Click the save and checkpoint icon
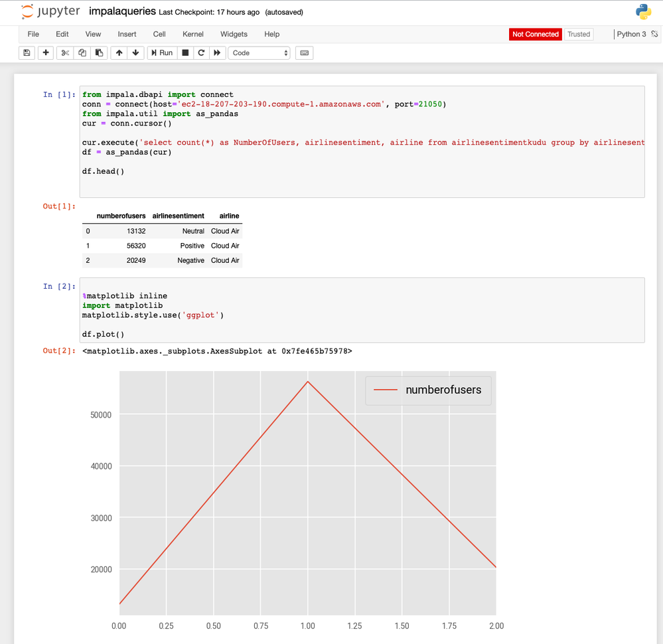 pos(27,53)
